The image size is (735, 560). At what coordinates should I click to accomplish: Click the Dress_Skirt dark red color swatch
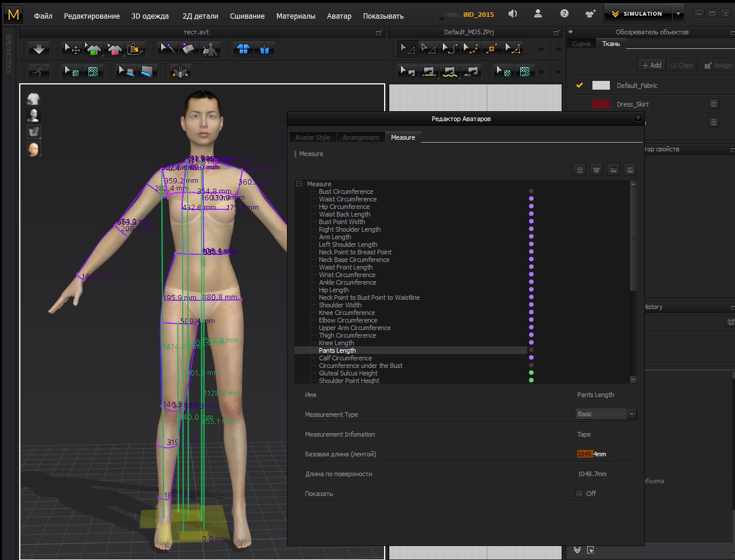(601, 104)
